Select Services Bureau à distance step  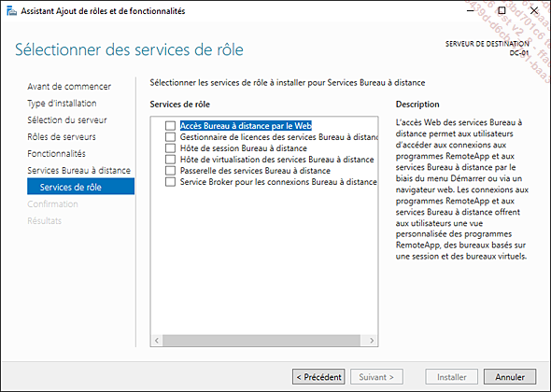click(x=79, y=171)
